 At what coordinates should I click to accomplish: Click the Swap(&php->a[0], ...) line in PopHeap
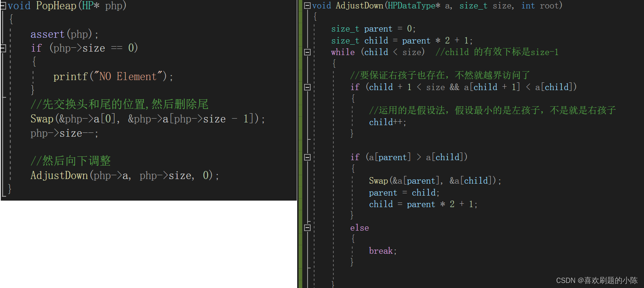pos(148,119)
